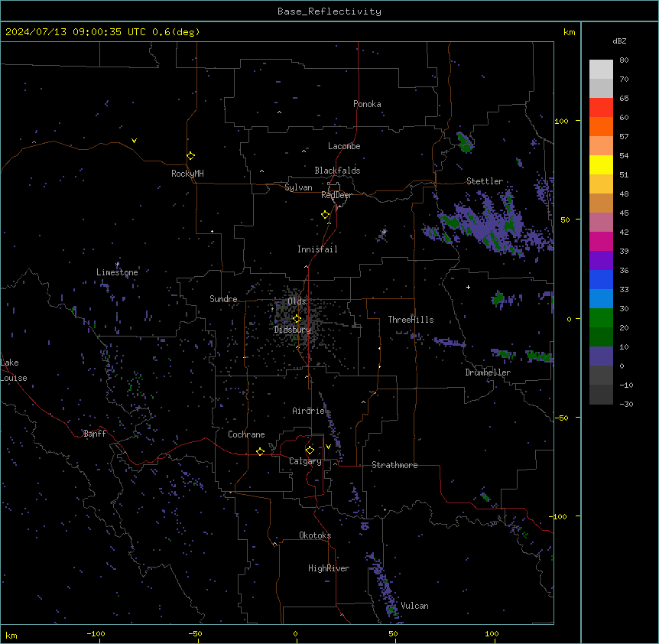Viewport: 659px width, 644px height.
Task: Click the km label at top right
Action: click(569, 32)
